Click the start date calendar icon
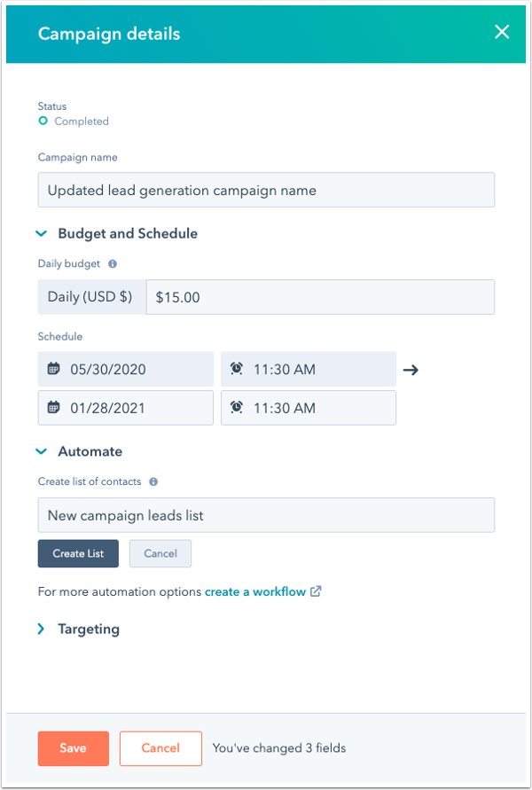This screenshot has width=532, height=790. pos(53,369)
